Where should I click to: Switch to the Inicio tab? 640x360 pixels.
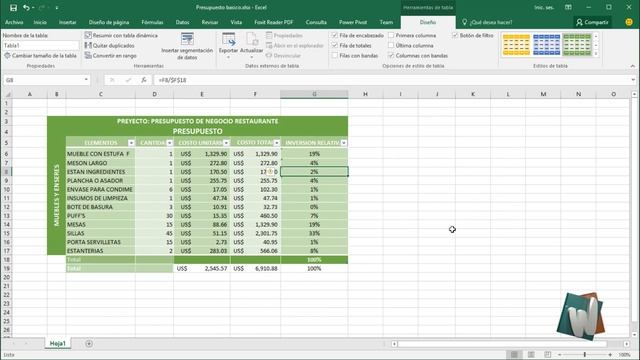(40, 22)
